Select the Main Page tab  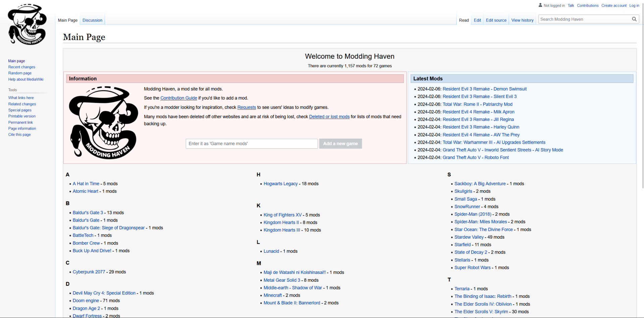[68, 20]
